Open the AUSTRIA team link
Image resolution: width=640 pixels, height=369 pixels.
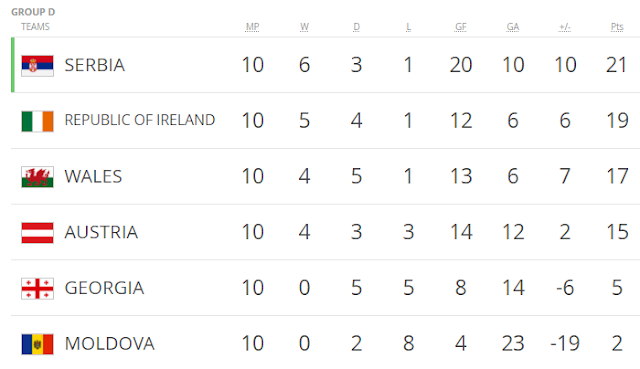(101, 232)
